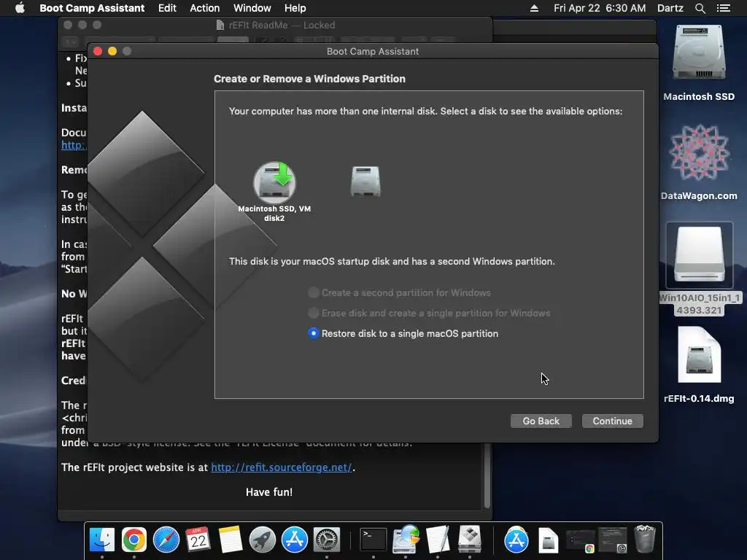Select the Win10AIO_15in1 volume on desktop
Screen dimensions: 747x560
tap(699, 255)
